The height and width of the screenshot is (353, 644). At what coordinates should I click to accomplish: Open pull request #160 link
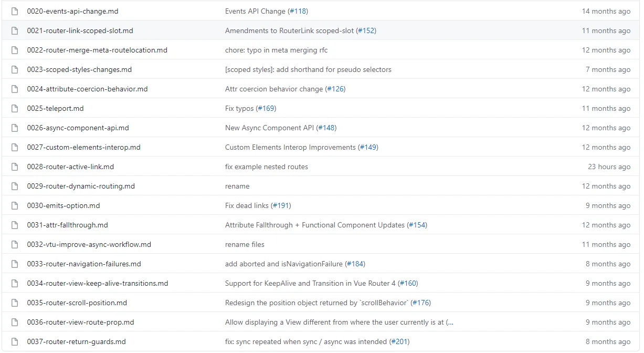click(408, 283)
